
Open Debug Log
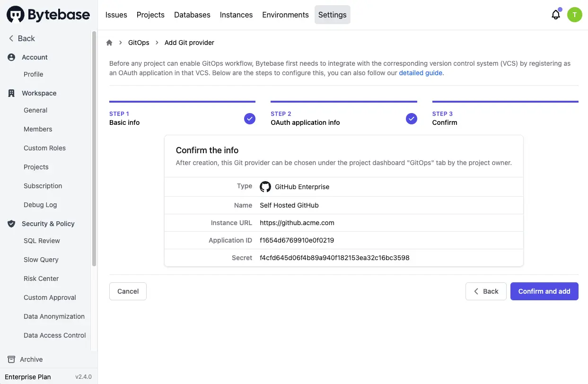point(40,205)
